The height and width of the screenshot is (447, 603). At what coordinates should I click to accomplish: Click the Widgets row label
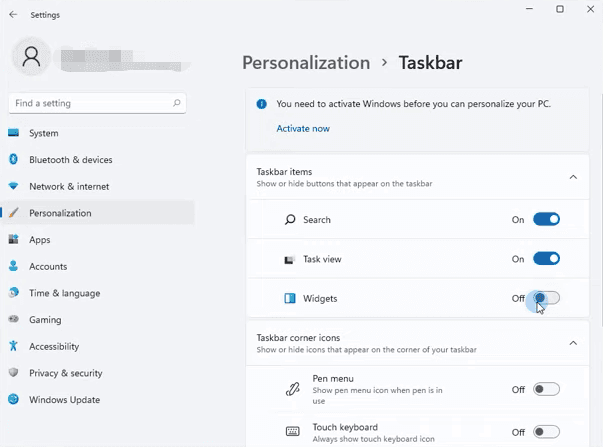(320, 298)
